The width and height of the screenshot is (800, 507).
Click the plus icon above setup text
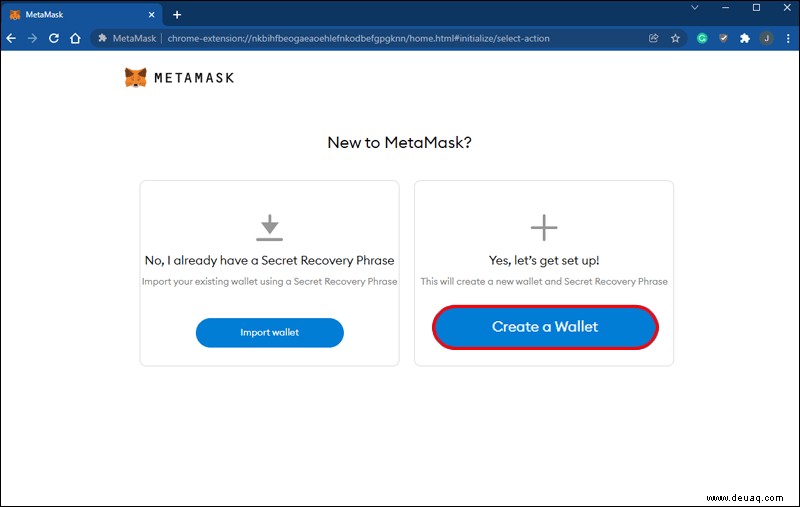(544, 227)
